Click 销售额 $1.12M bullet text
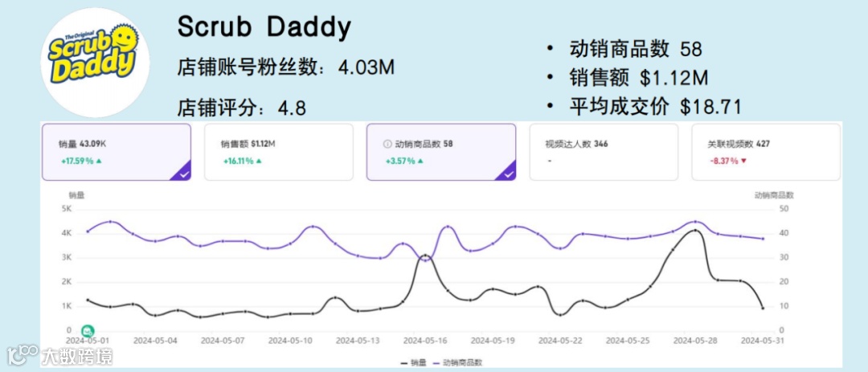The image size is (868, 372). (x=639, y=78)
